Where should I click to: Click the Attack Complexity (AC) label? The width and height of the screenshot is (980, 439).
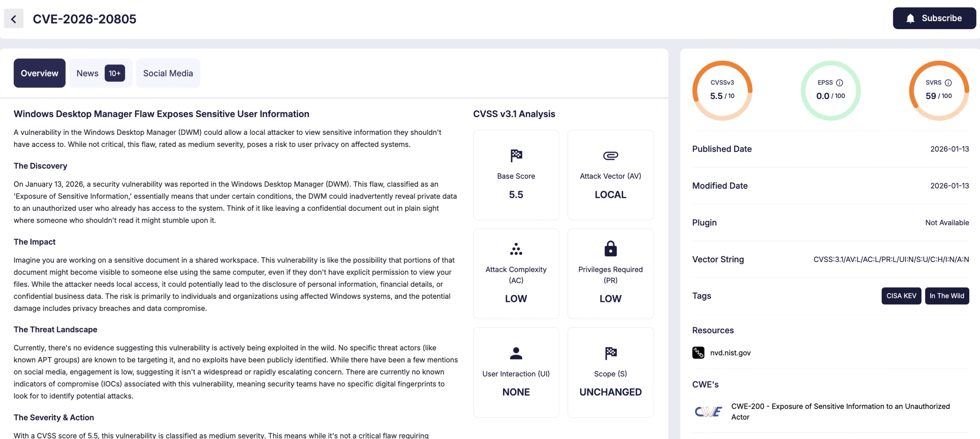pyautogui.click(x=516, y=275)
